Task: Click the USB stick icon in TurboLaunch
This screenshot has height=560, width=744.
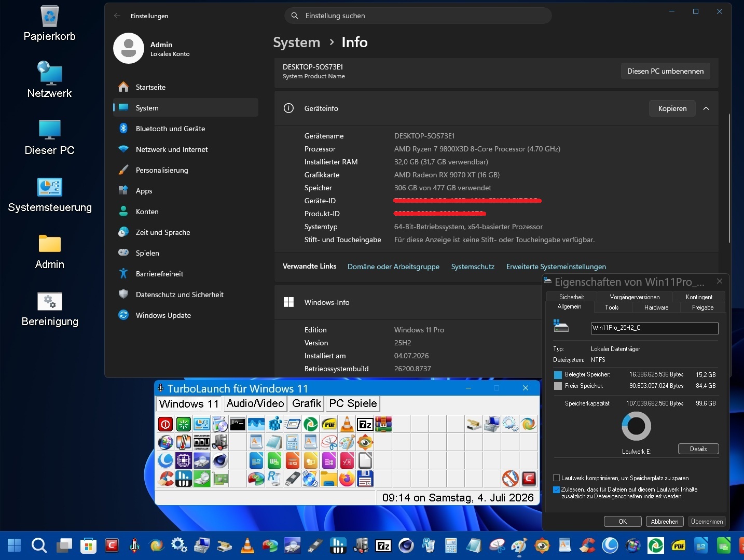Action: click(293, 479)
